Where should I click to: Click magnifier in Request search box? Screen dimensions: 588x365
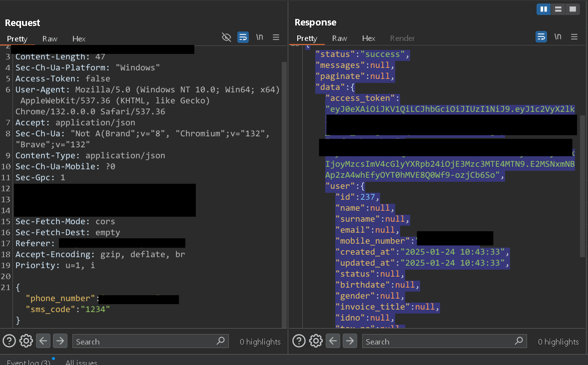tap(221, 341)
